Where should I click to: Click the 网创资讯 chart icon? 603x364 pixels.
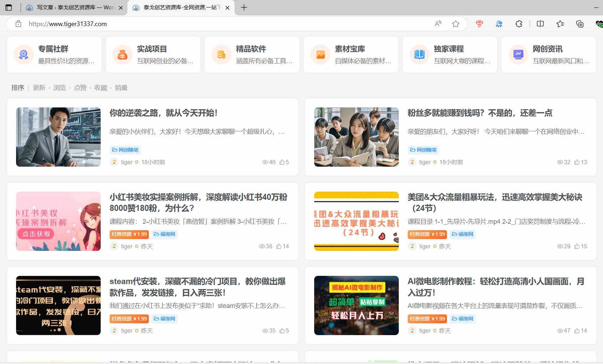point(518,55)
